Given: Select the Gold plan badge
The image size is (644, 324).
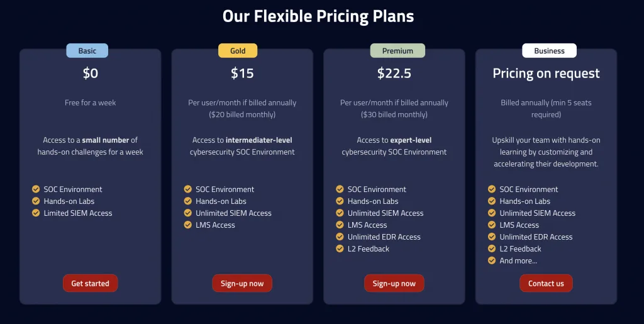Looking at the screenshot, I should tap(238, 51).
